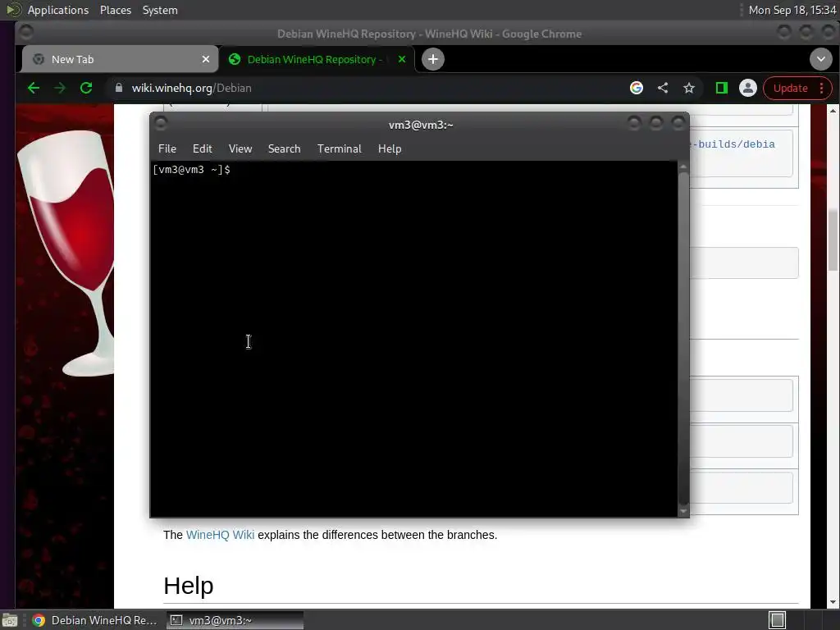Click the show desktop icon in bottom panel
This screenshot has width=840, height=630.
point(10,620)
